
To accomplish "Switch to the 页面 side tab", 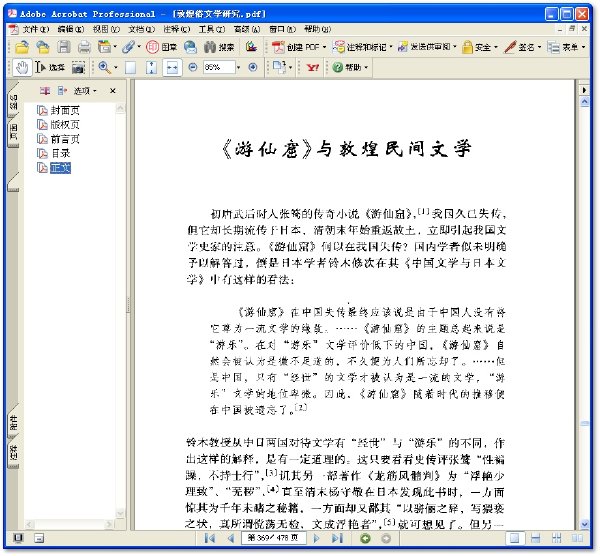I will pyautogui.click(x=13, y=132).
